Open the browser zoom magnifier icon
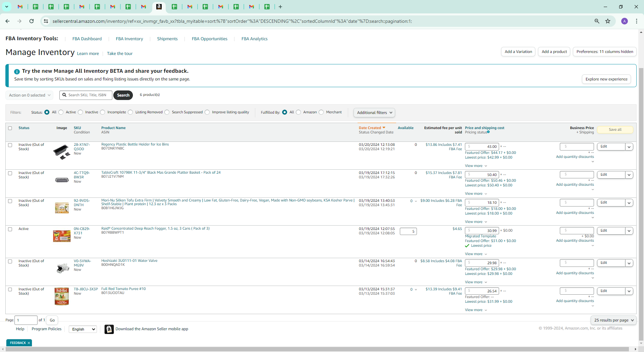Viewport: 644px width, 352px height. pyautogui.click(x=597, y=21)
